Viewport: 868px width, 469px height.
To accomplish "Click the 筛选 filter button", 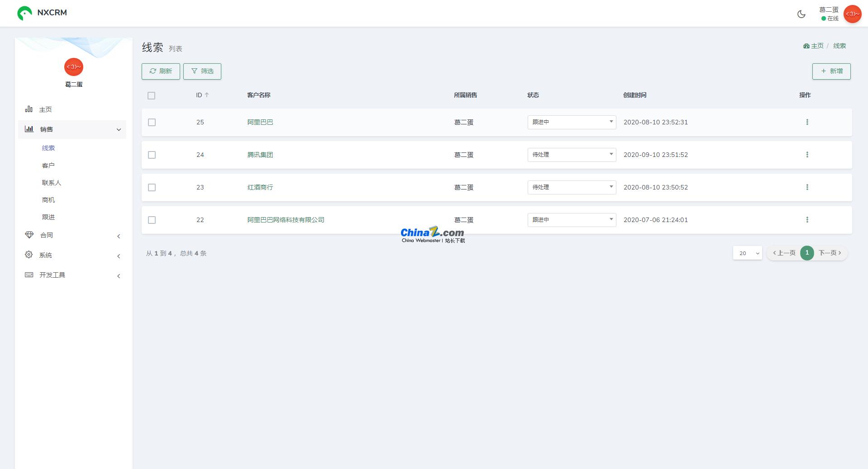I will (x=202, y=71).
